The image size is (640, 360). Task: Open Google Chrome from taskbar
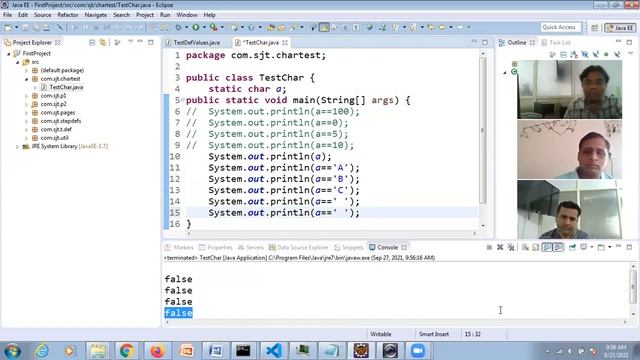[x=127, y=351]
